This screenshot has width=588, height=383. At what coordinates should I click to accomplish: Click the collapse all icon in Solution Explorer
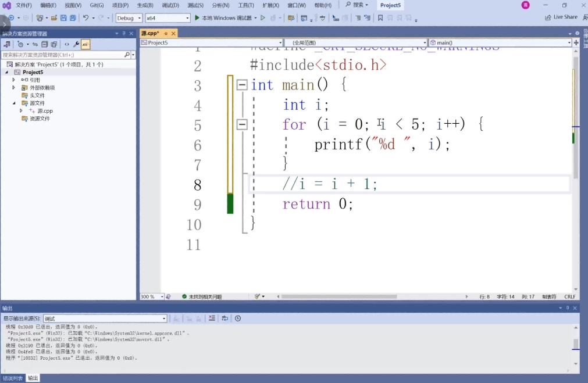tap(45, 44)
